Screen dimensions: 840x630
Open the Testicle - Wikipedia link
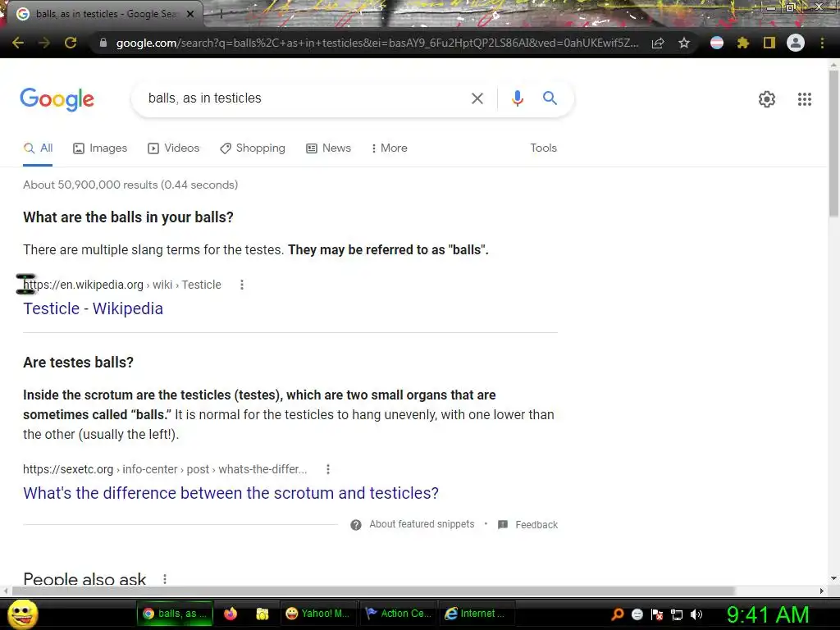click(94, 308)
